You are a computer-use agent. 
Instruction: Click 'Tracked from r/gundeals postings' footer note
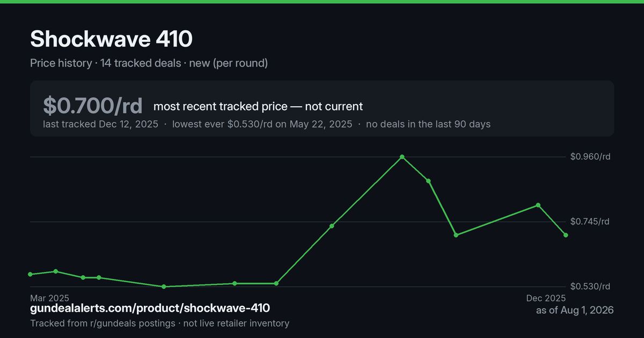click(103, 324)
